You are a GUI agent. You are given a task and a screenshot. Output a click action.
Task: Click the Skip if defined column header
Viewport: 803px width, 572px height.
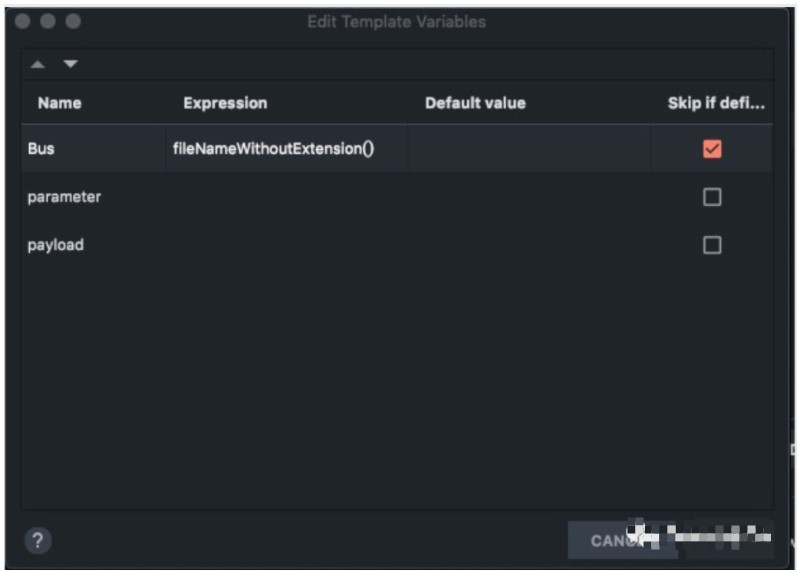(716, 103)
